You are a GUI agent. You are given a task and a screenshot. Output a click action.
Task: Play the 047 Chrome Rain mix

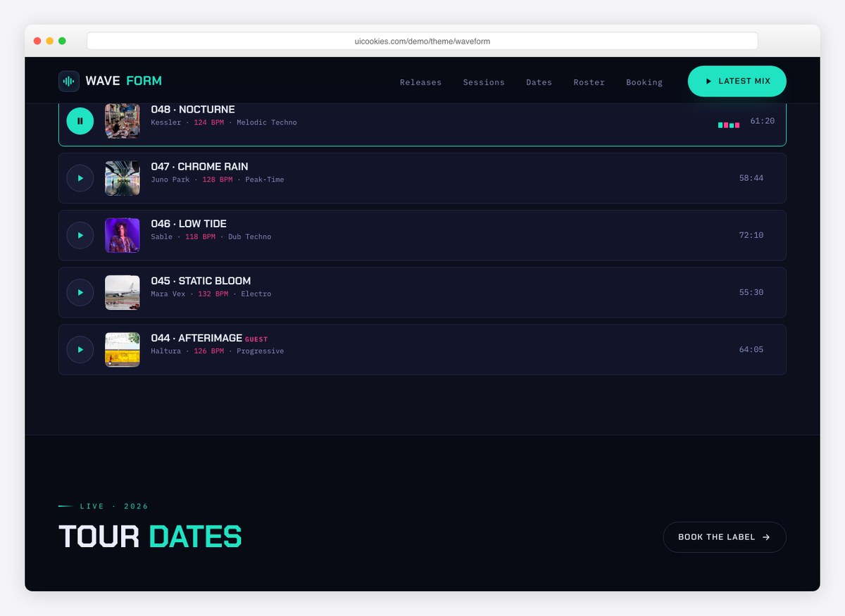[x=80, y=178]
